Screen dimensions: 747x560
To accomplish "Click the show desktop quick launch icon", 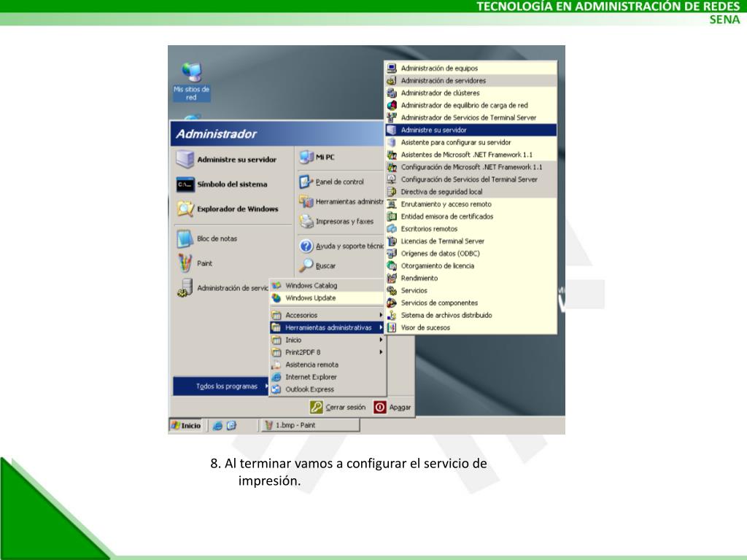I will [231, 425].
